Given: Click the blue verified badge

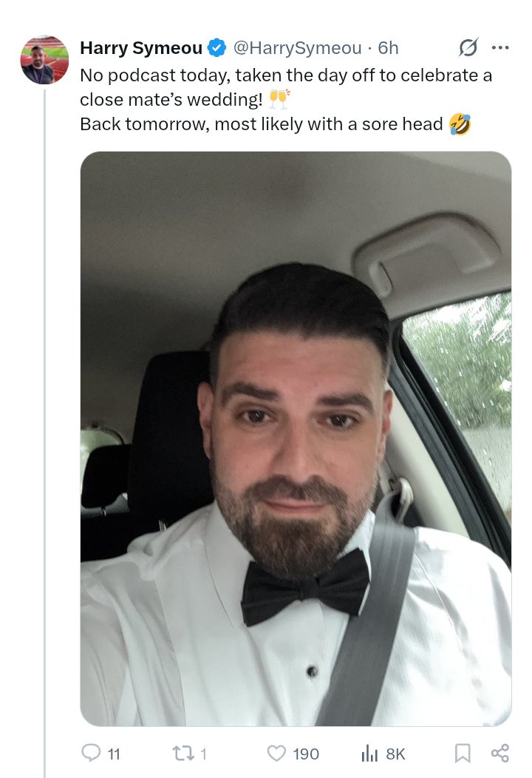Looking at the screenshot, I should pyautogui.click(x=216, y=47).
